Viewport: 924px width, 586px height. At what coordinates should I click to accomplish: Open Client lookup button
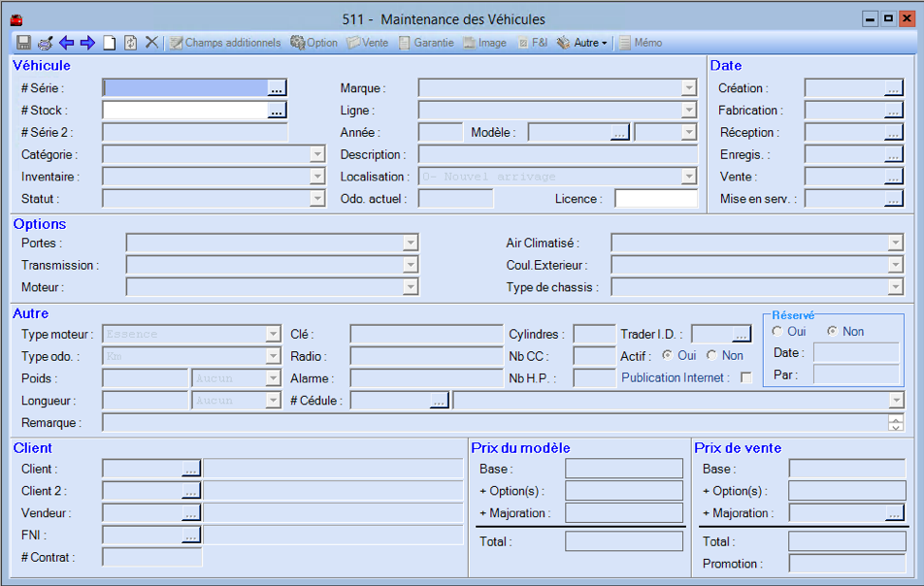(191, 469)
